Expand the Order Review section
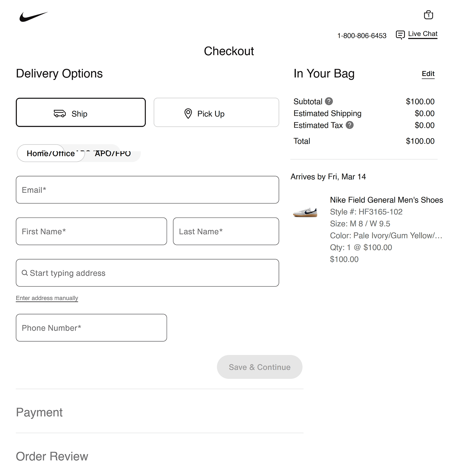 52,456
